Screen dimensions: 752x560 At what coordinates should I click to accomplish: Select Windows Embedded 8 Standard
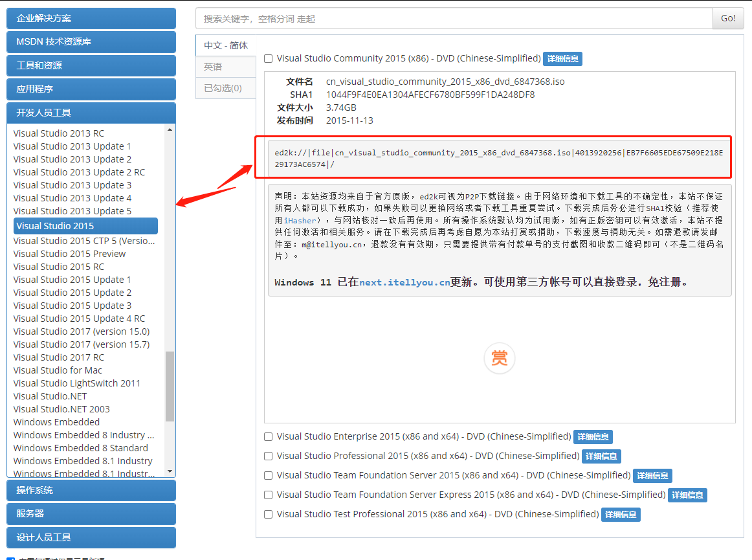(80, 448)
